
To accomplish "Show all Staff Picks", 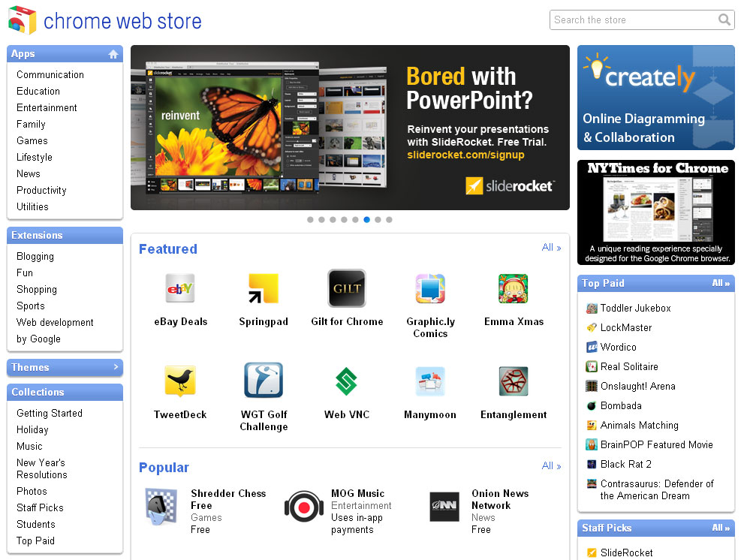I will [721, 528].
